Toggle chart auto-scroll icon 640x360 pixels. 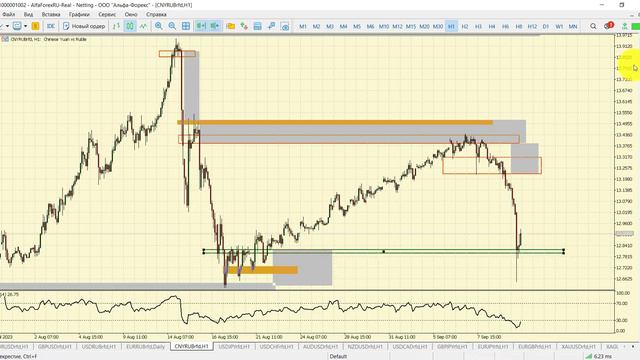(201, 26)
